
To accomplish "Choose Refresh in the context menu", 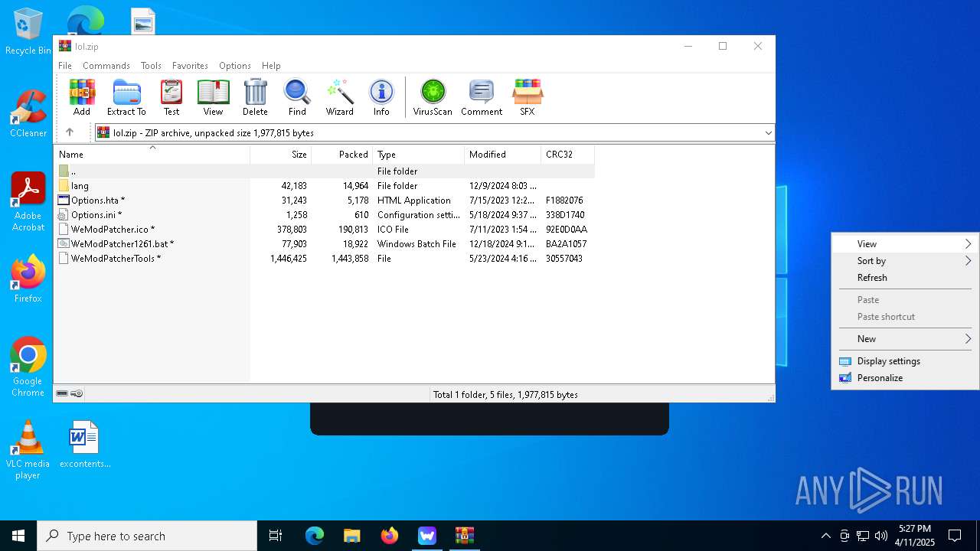I will click(904, 278).
